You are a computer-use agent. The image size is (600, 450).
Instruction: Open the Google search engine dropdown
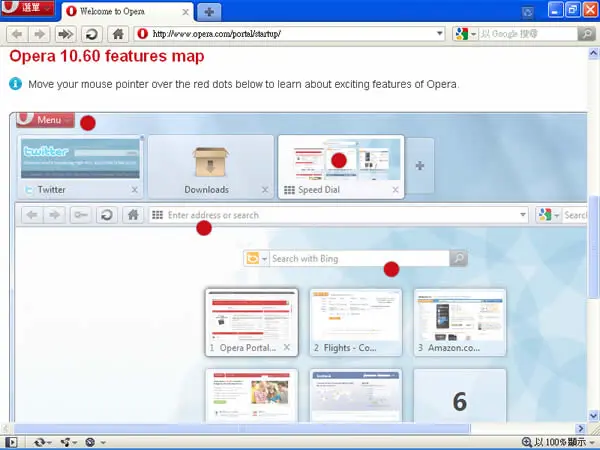coord(465,34)
